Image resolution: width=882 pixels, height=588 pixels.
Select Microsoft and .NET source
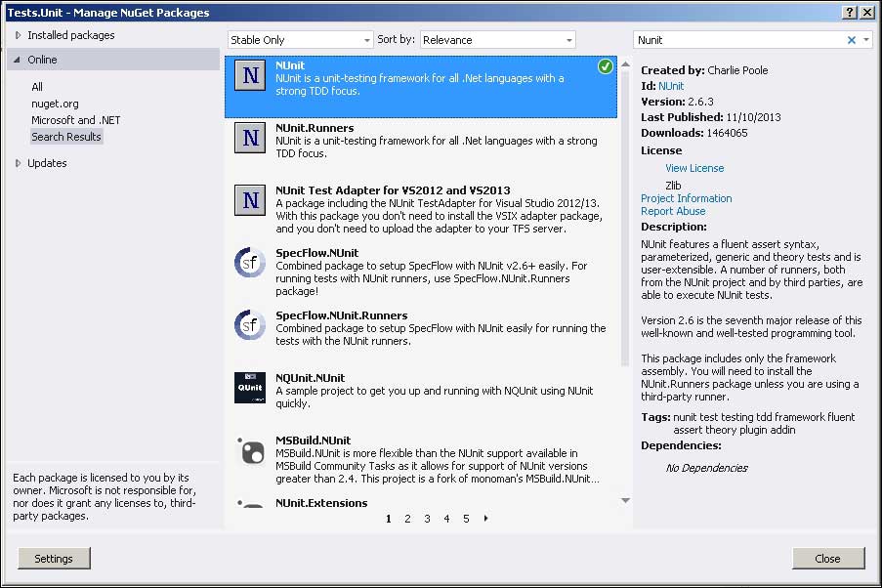76,120
